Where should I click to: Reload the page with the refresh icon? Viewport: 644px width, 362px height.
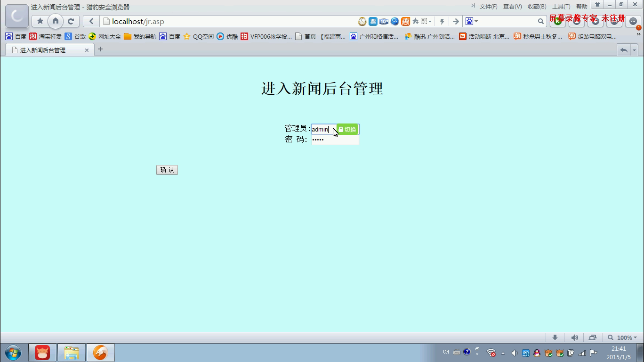pyautogui.click(x=71, y=21)
